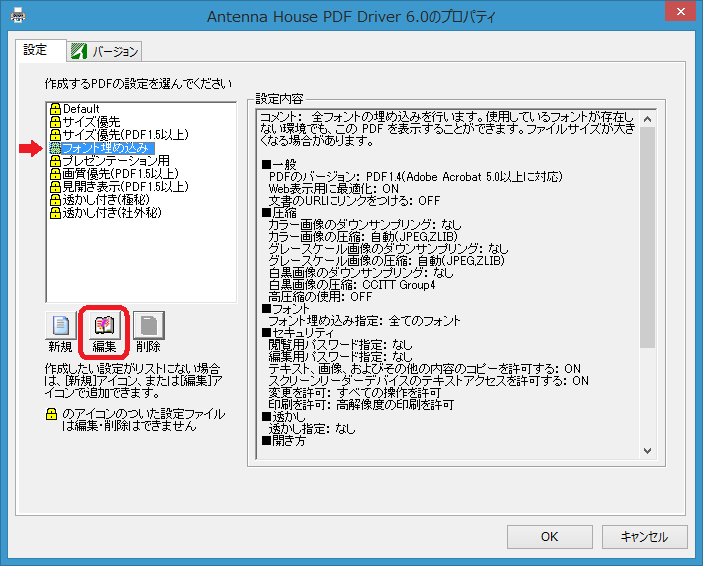
Task: Click 文書のURLにリンクをつける: OFF line
Action: click(x=354, y=201)
